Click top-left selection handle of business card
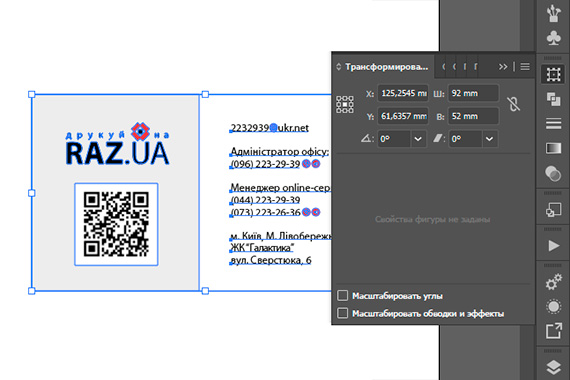Viewport: 570px width, 380px height. (x=32, y=95)
